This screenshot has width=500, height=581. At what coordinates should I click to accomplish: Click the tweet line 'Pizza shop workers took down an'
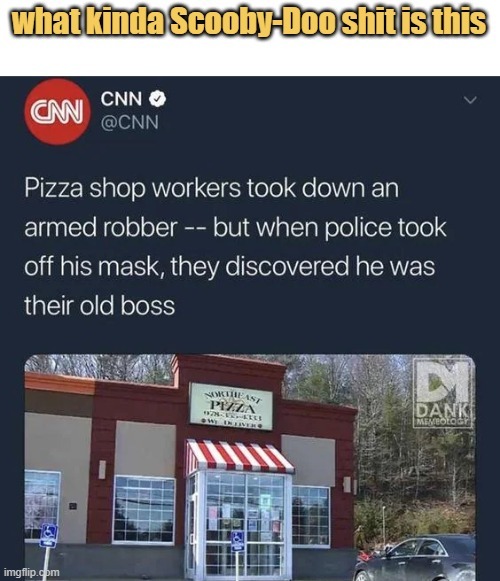click(211, 188)
